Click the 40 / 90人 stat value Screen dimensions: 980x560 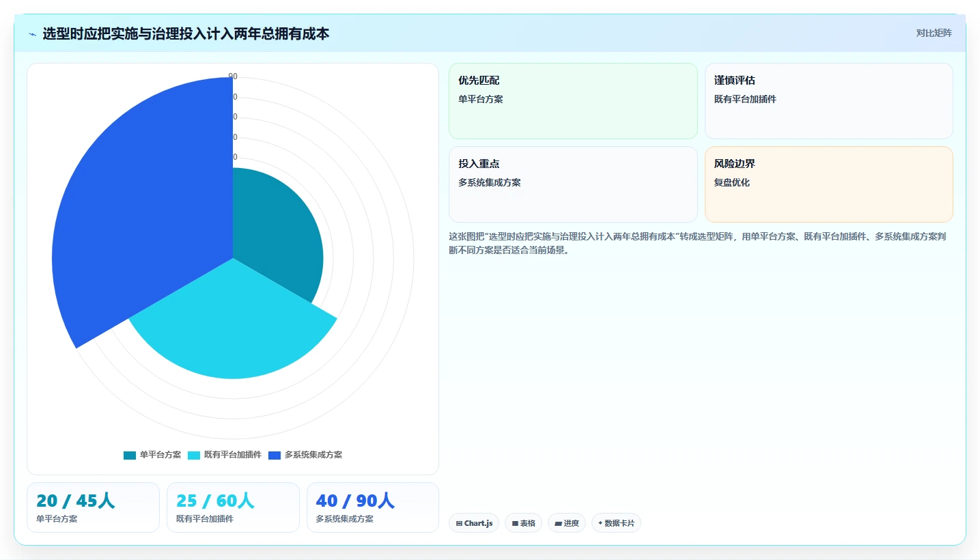click(x=355, y=501)
